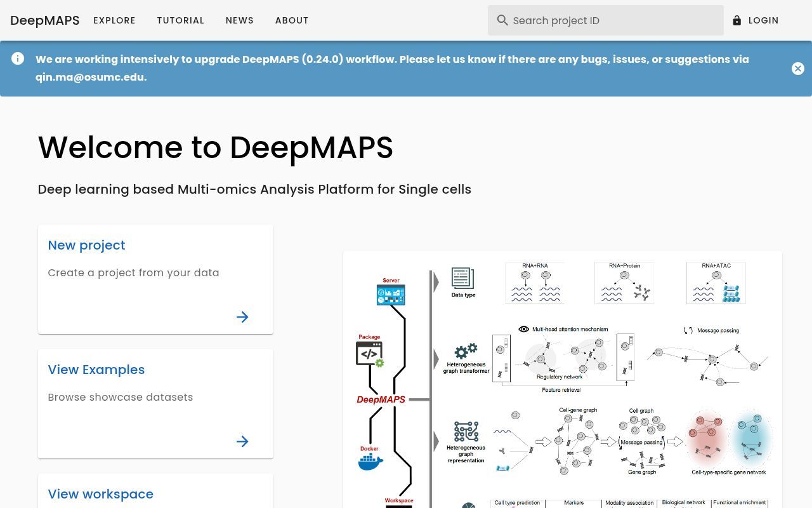Open the TUTORIAL page
Image resolution: width=812 pixels, height=508 pixels.
coord(181,20)
